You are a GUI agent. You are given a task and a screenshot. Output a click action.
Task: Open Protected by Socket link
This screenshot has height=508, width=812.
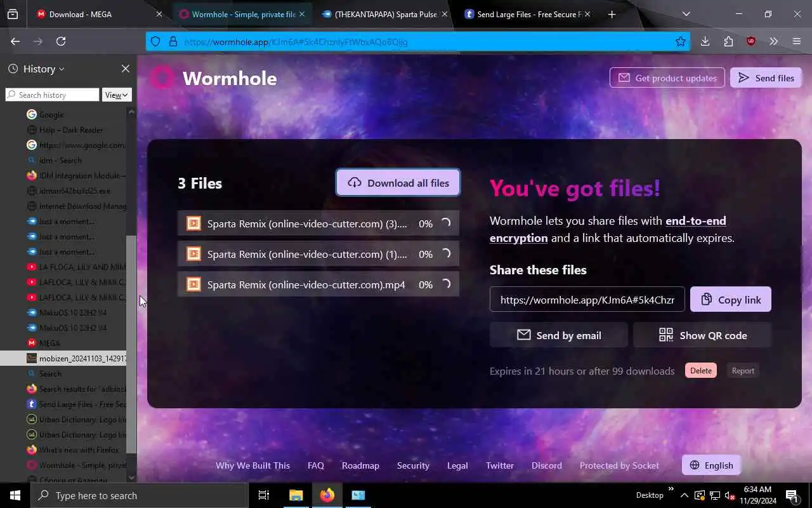[x=619, y=465]
